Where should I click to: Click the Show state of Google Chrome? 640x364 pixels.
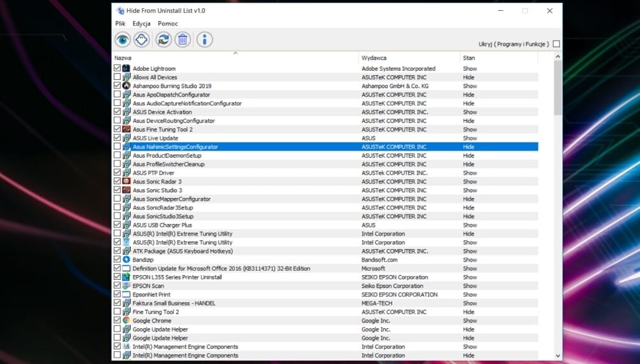[x=470, y=321]
